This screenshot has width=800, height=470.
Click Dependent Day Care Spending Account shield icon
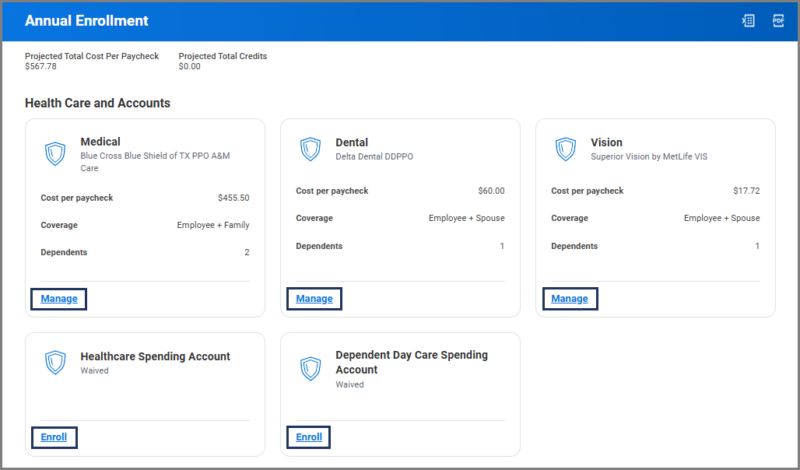(310, 369)
